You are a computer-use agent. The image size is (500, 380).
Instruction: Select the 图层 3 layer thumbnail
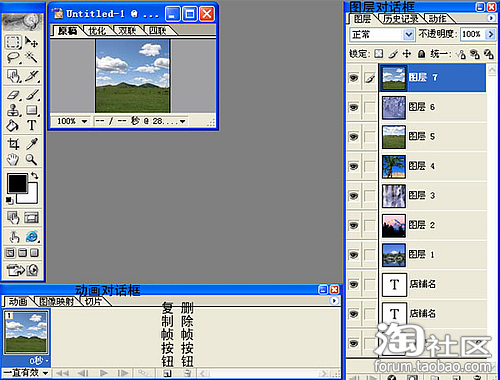tap(394, 196)
